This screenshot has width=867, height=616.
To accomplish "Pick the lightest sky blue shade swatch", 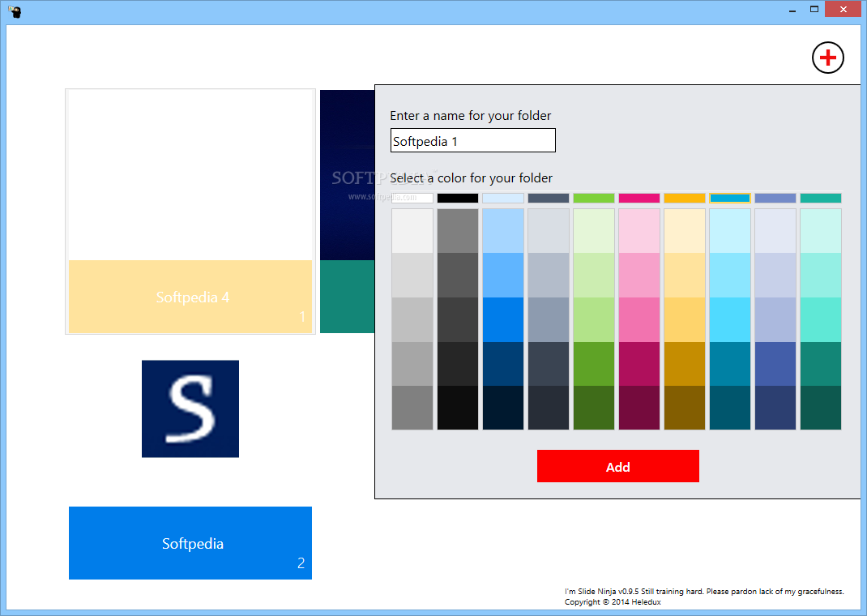I will coord(503,231).
